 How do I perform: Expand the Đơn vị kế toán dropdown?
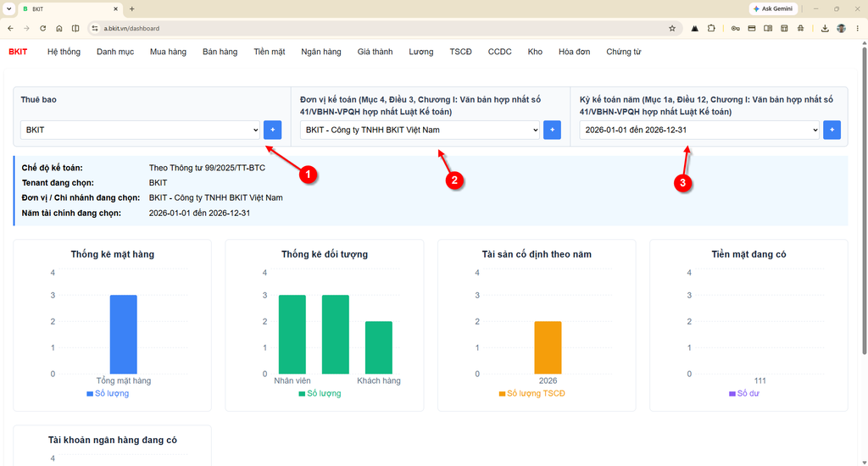tap(420, 130)
